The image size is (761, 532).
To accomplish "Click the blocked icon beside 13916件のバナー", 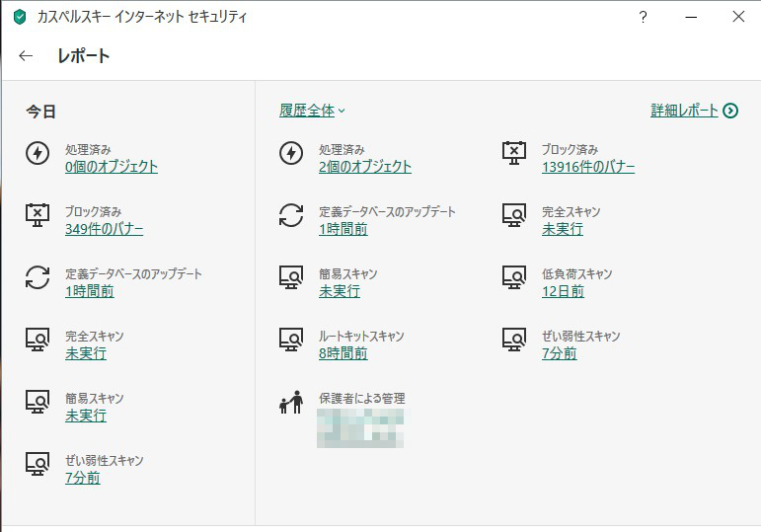I will tap(514, 153).
